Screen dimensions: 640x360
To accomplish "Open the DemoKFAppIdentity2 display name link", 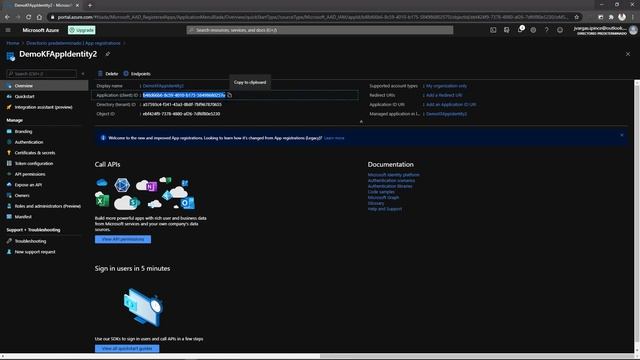I will [163, 86].
